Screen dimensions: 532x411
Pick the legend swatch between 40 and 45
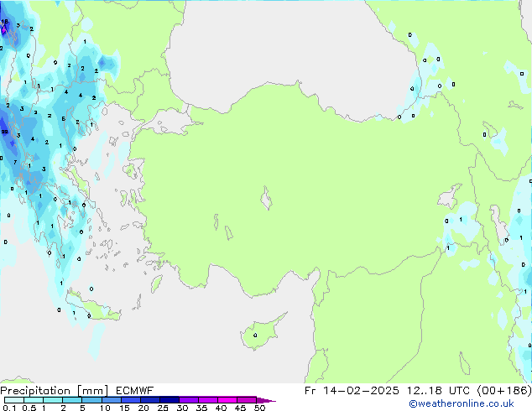pos(227,400)
